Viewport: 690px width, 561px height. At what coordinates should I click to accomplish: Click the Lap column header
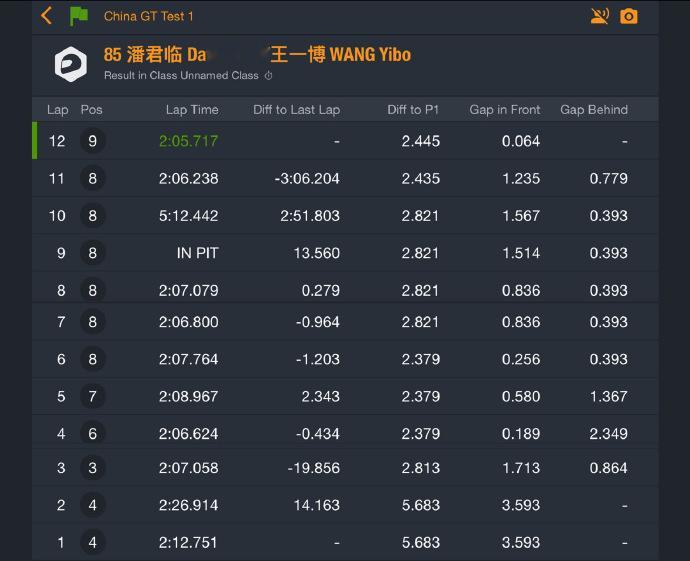[x=58, y=110]
